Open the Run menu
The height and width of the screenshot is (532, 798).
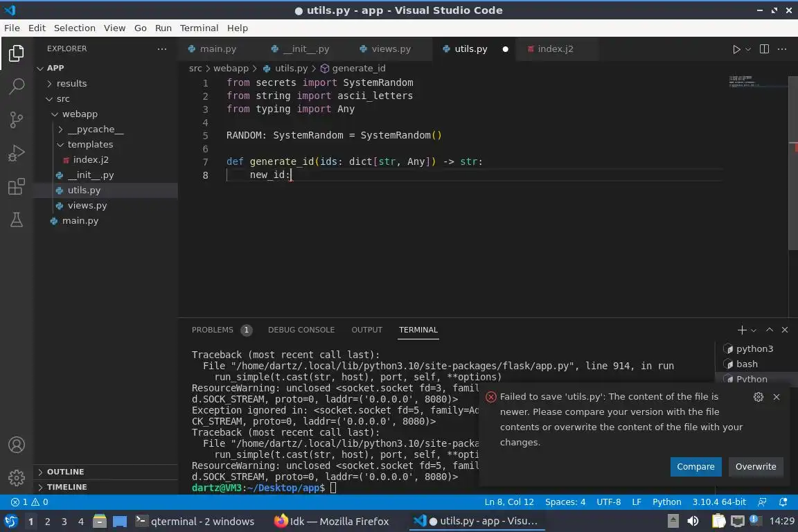[163, 28]
